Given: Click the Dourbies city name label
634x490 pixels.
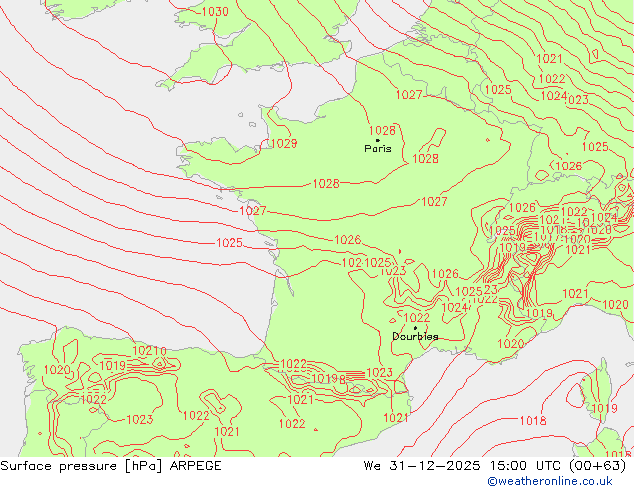Looking at the screenshot, I should [x=415, y=336].
